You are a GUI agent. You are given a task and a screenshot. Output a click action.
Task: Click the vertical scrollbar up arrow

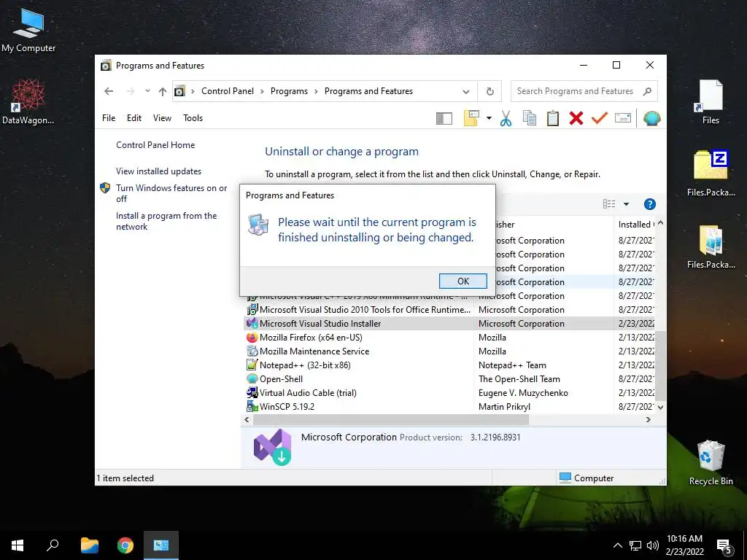(660, 223)
